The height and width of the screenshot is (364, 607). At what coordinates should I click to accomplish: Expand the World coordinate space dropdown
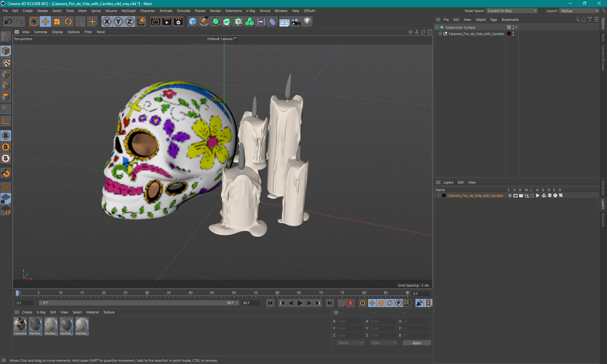pos(350,343)
